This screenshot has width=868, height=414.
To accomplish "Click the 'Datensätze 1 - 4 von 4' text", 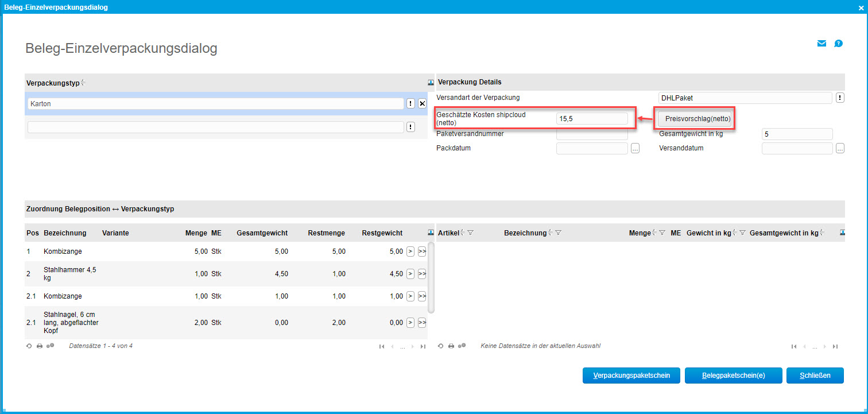I will [100, 346].
